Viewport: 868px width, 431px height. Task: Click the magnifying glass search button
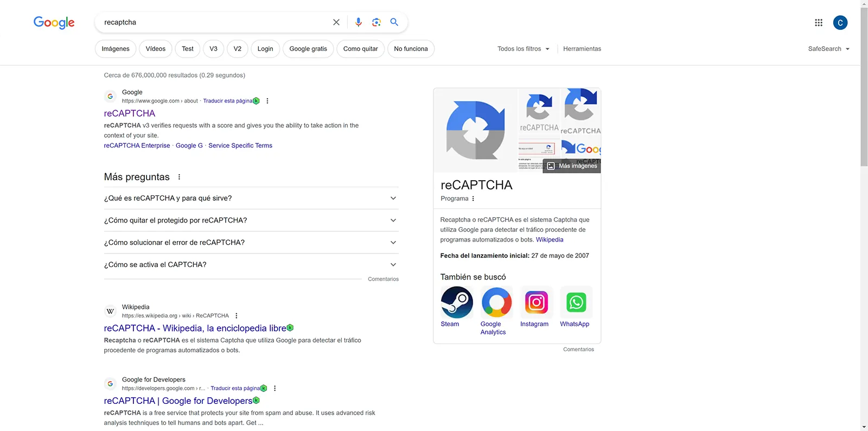click(394, 22)
